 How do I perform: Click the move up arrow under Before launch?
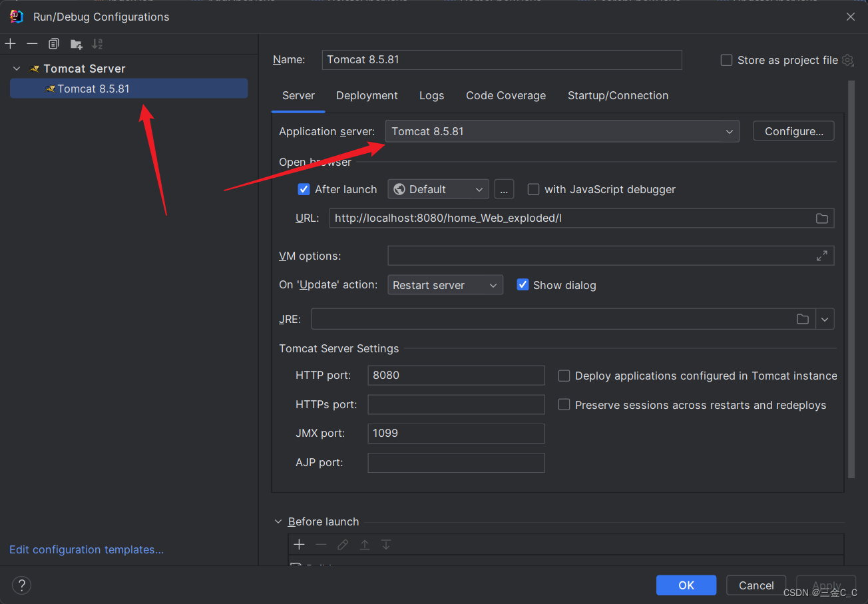(365, 545)
